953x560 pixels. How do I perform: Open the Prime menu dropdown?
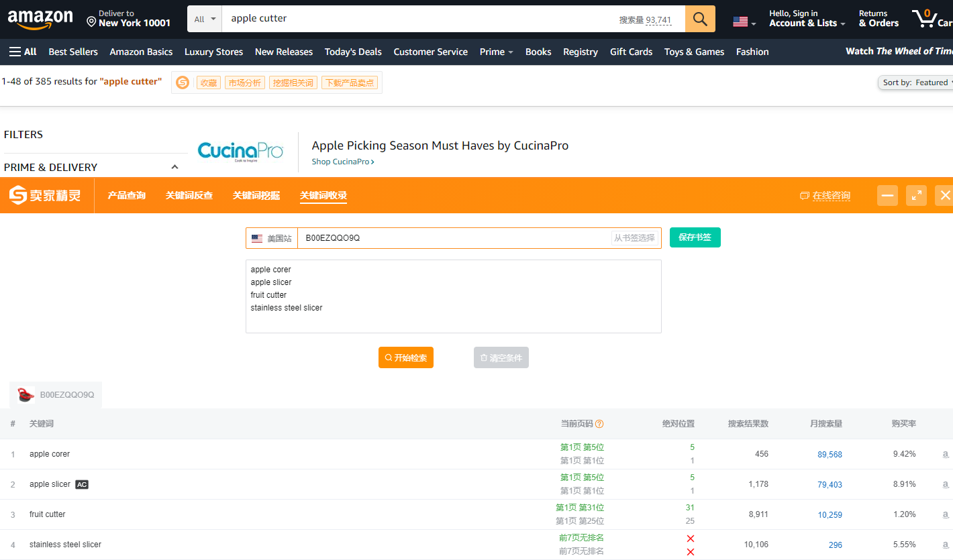(x=497, y=52)
